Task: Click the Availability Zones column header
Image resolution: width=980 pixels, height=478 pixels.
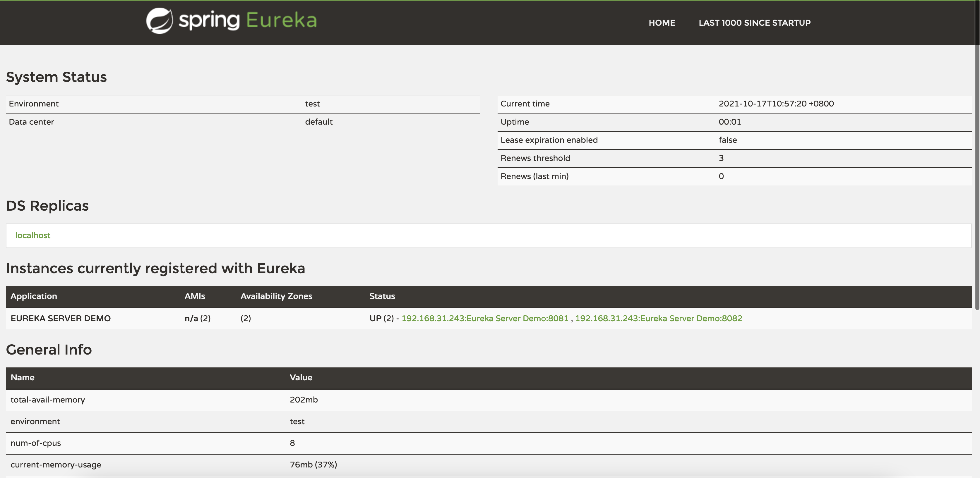Action: [276, 296]
